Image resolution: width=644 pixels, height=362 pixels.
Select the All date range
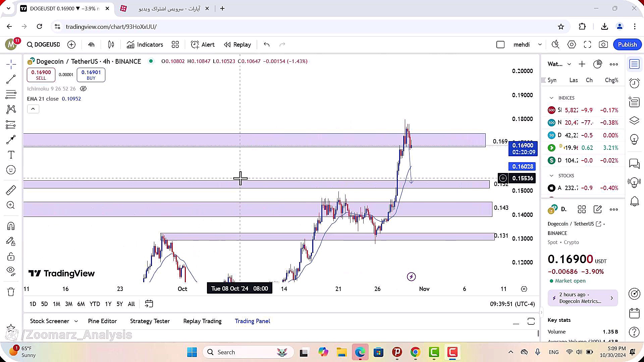click(131, 304)
